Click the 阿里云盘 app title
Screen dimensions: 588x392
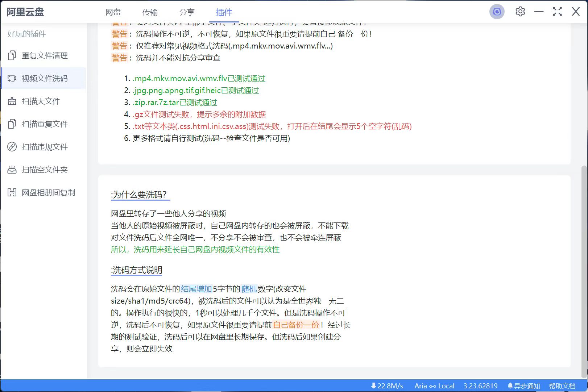[x=25, y=12]
